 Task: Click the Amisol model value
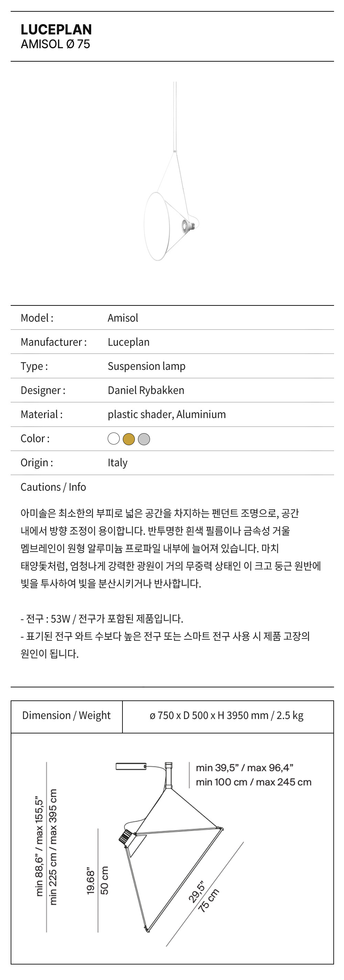click(123, 318)
